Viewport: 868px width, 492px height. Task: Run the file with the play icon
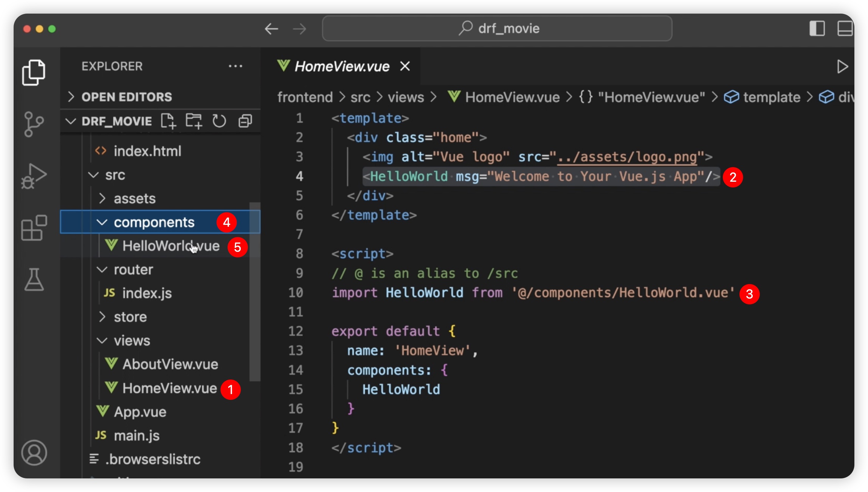pos(842,67)
